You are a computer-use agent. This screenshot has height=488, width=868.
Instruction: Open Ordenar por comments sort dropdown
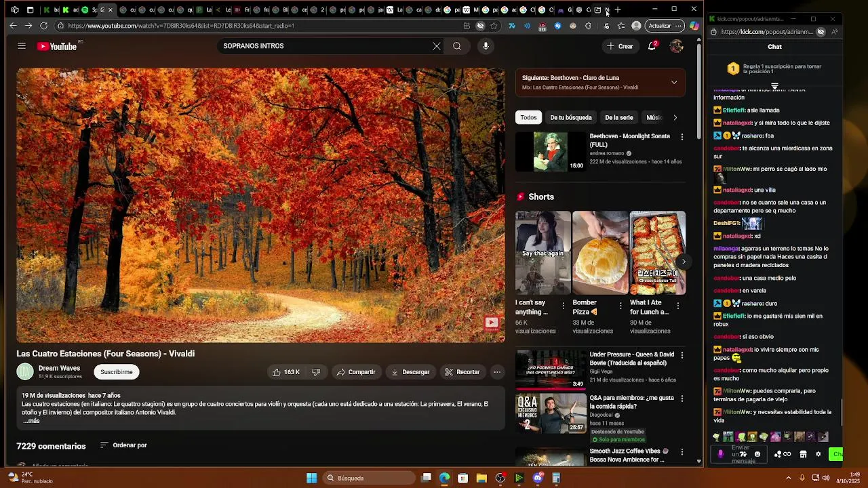point(123,445)
